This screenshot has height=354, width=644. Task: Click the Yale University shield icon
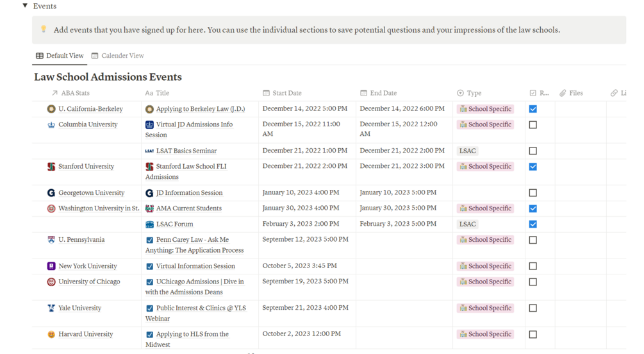point(51,308)
